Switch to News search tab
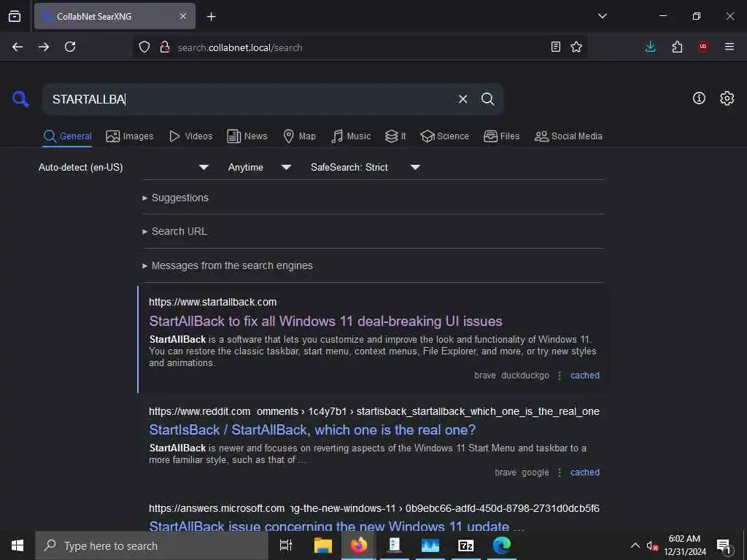This screenshot has height=560, width=747. [x=247, y=136]
